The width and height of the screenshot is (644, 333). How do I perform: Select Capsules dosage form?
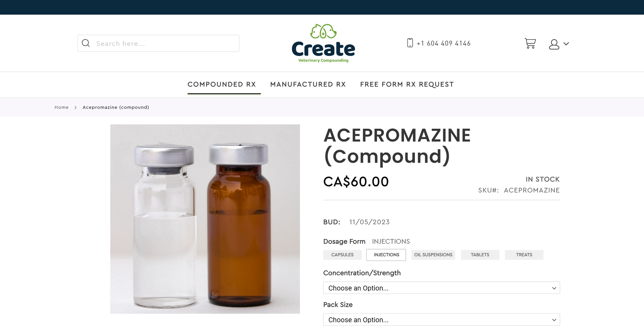(x=342, y=255)
